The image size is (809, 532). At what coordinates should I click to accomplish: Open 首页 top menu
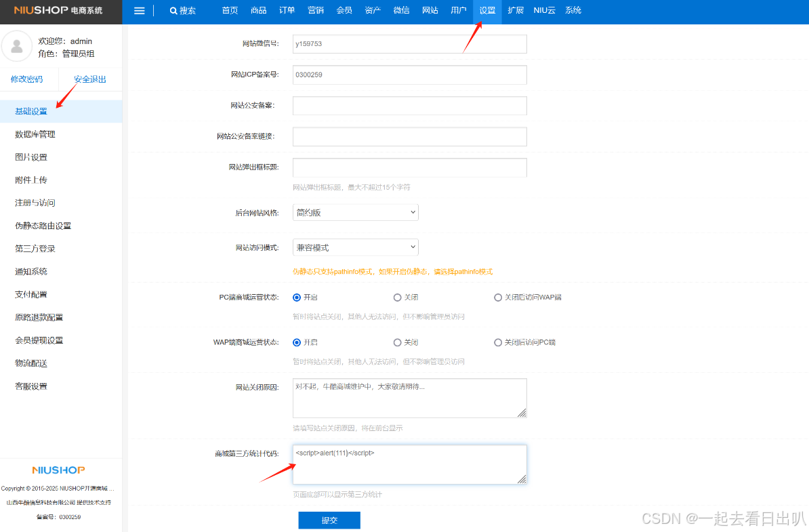(x=230, y=10)
